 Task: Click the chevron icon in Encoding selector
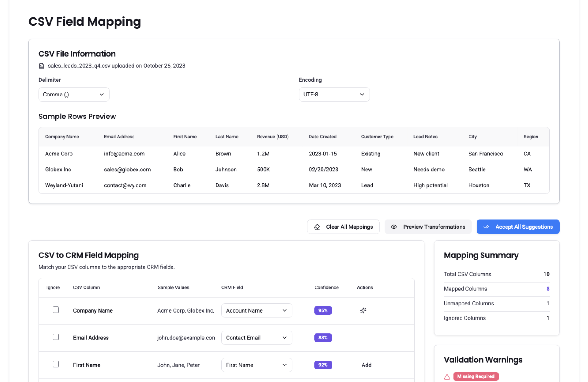[362, 95]
